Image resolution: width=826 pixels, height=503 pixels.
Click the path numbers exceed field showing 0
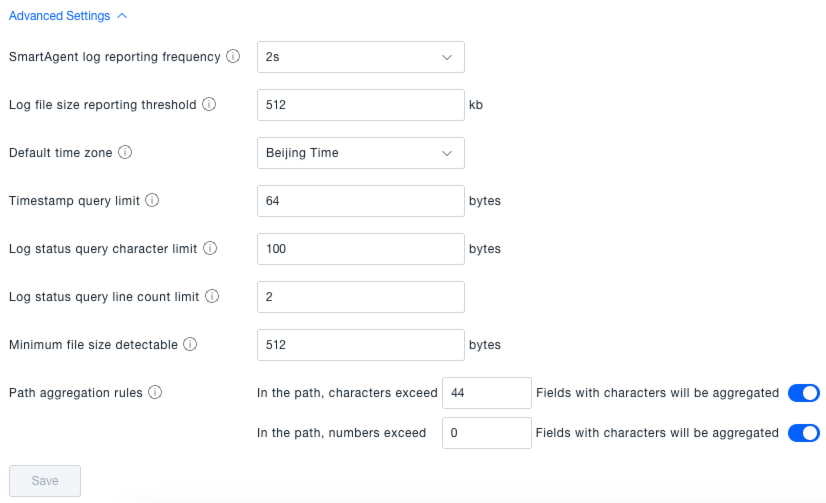point(486,433)
